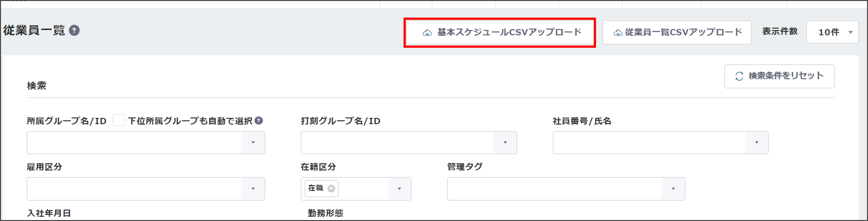Click the refresh icon in 検索条件をリセット
Image resolution: width=868 pixels, height=221 pixels.
739,76
